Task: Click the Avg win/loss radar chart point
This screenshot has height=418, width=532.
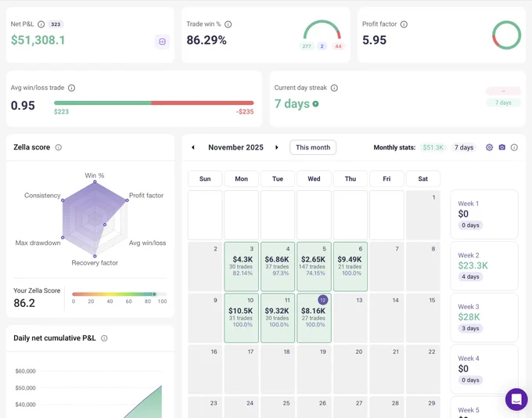Action: click(x=105, y=225)
